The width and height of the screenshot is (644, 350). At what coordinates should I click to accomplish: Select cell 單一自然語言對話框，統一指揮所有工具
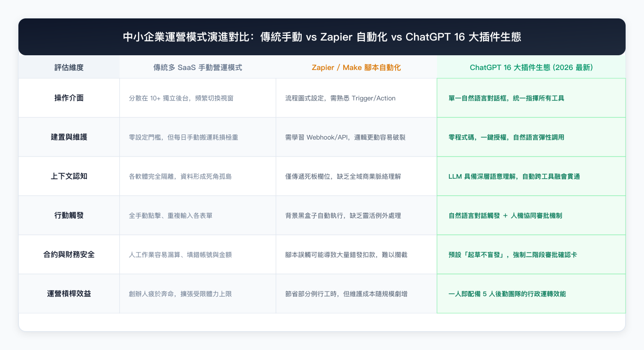coord(531,98)
